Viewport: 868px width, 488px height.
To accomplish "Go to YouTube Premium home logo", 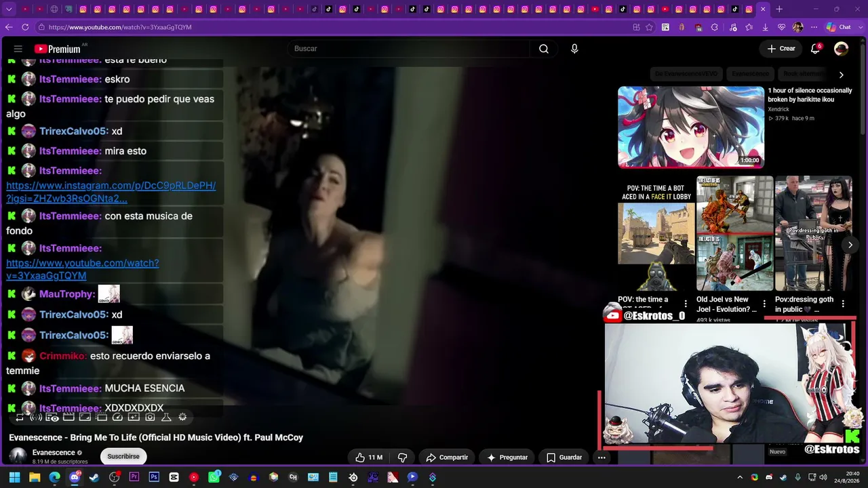I will pos(58,49).
